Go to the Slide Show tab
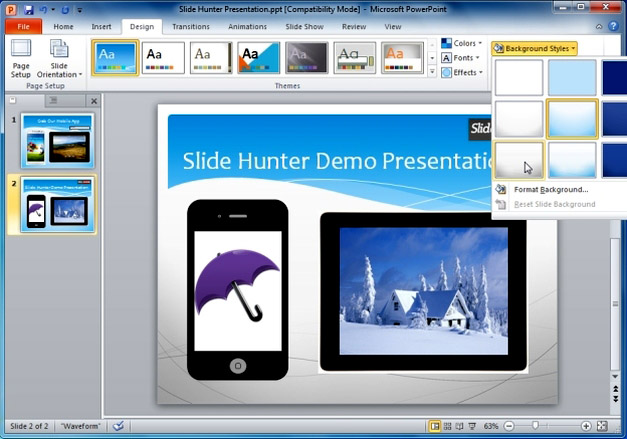Image resolution: width=627 pixels, height=439 pixels. tap(304, 27)
